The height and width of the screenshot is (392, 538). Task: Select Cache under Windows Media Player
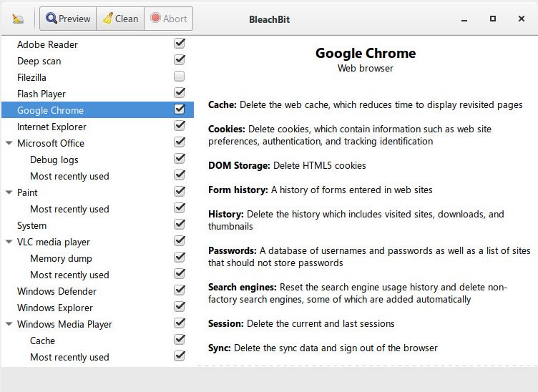click(97, 341)
